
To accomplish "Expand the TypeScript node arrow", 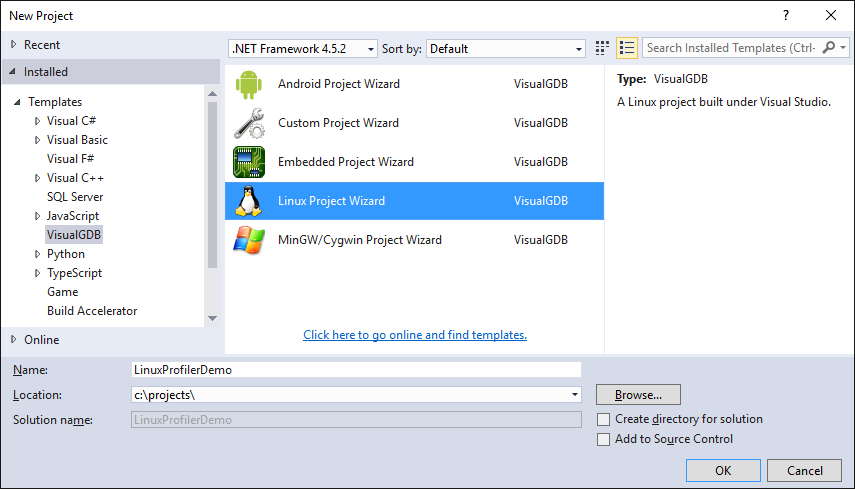I will coord(37,273).
